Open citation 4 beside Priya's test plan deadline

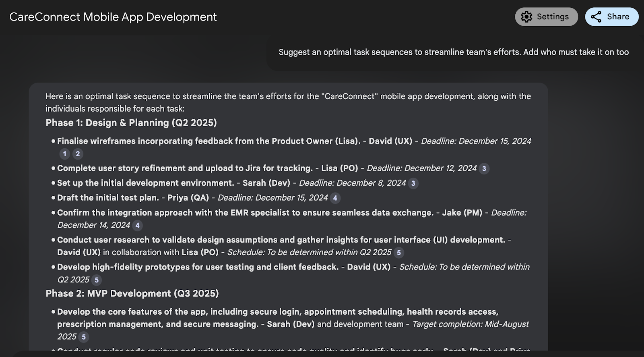[x=335, y=198]
